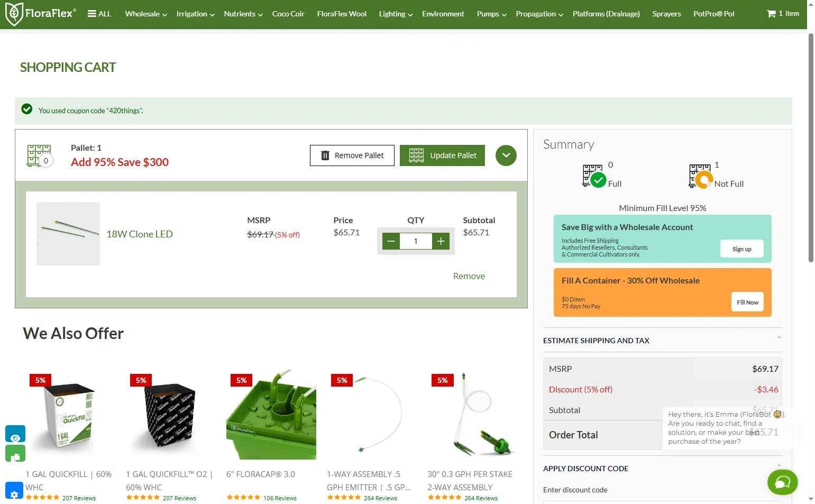Click the pallet grid icon with 0 badge
Screen dimensions: 815x504
pos(40,155)
